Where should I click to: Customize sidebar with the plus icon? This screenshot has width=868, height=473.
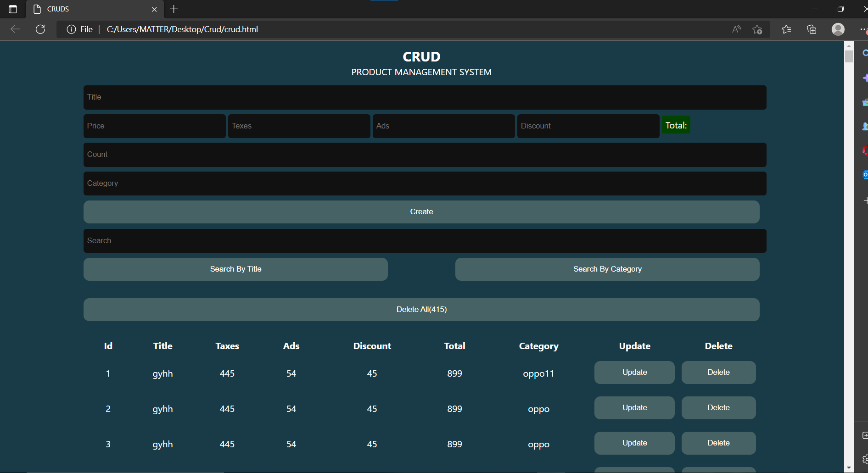coord(865,200)
